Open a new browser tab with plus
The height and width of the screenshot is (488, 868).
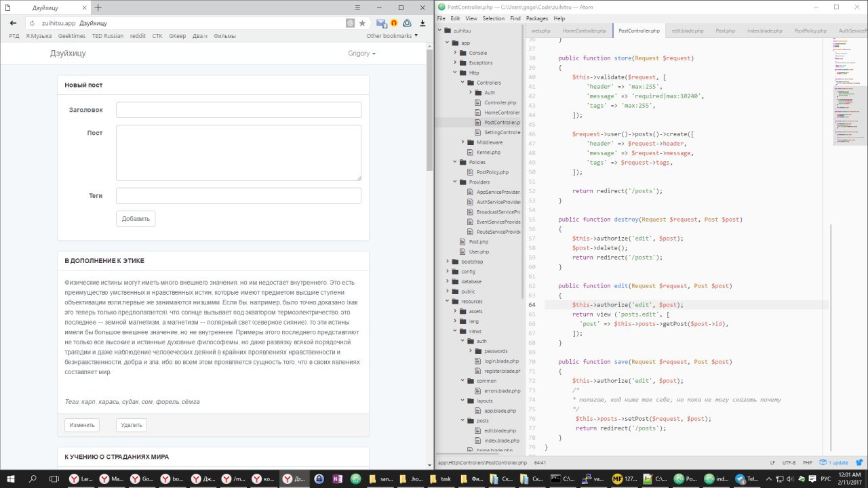[x=98, y=7]
